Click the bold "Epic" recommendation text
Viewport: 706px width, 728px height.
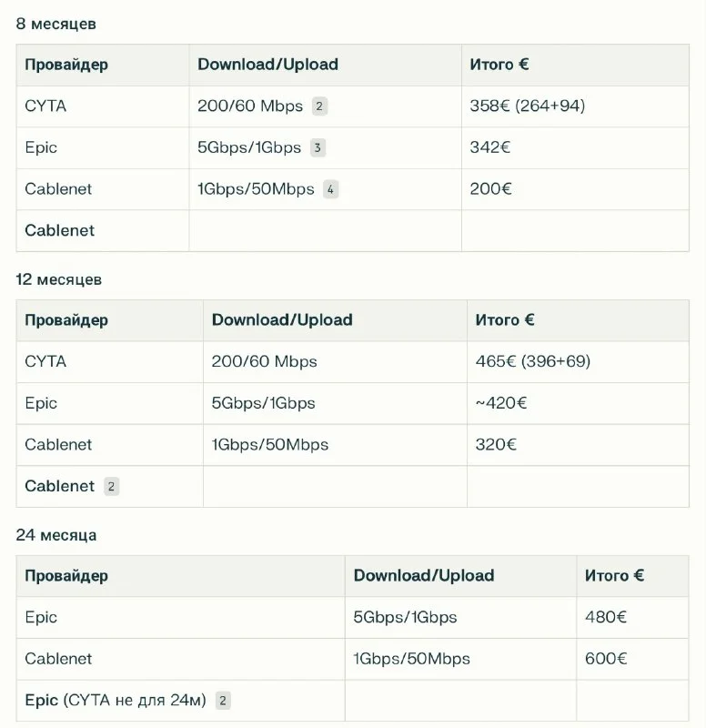41,700
